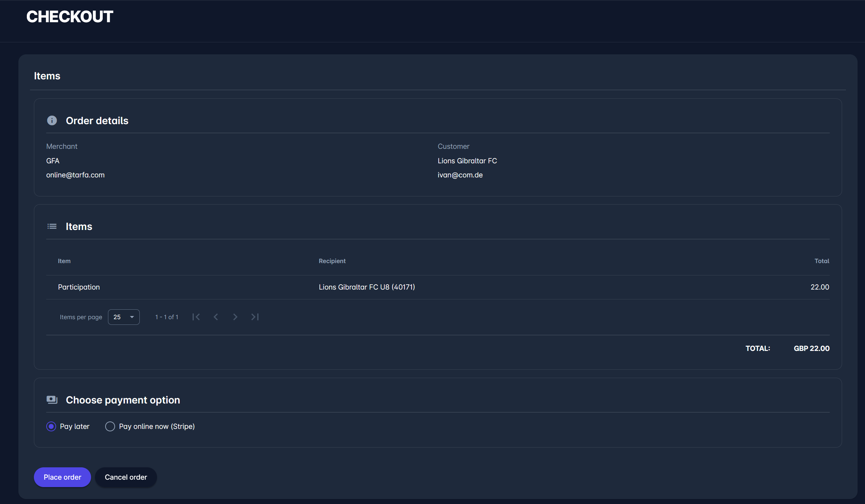
Task: Click the Total column header
Action: [x=822, y=261]
